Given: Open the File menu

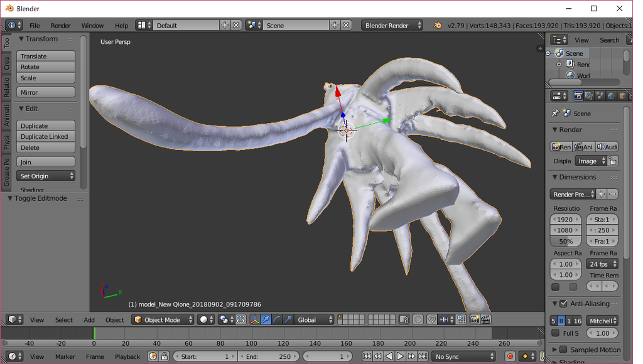Looking at the screenshot, I should [x=35, y=25].
